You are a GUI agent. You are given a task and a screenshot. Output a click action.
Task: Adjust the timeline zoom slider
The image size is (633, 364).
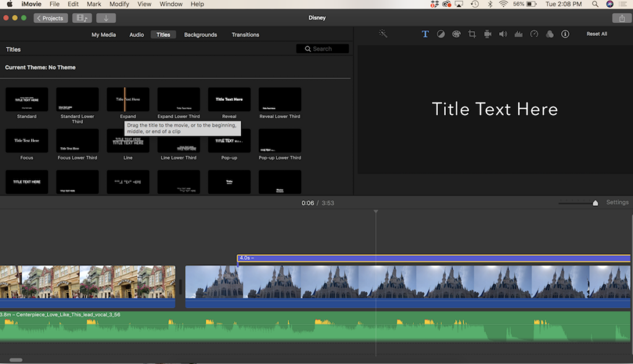pyautogui.click(x=595, y=203)
